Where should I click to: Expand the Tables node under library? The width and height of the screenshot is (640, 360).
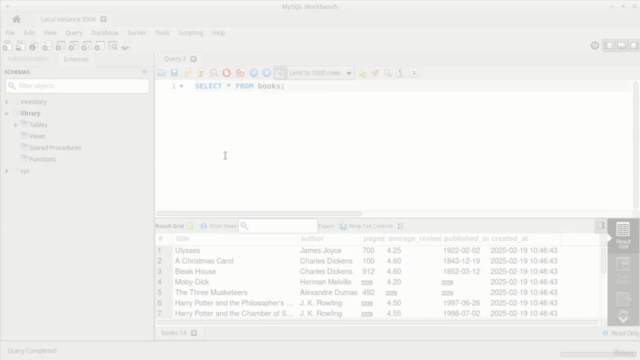tap(16, 125)
